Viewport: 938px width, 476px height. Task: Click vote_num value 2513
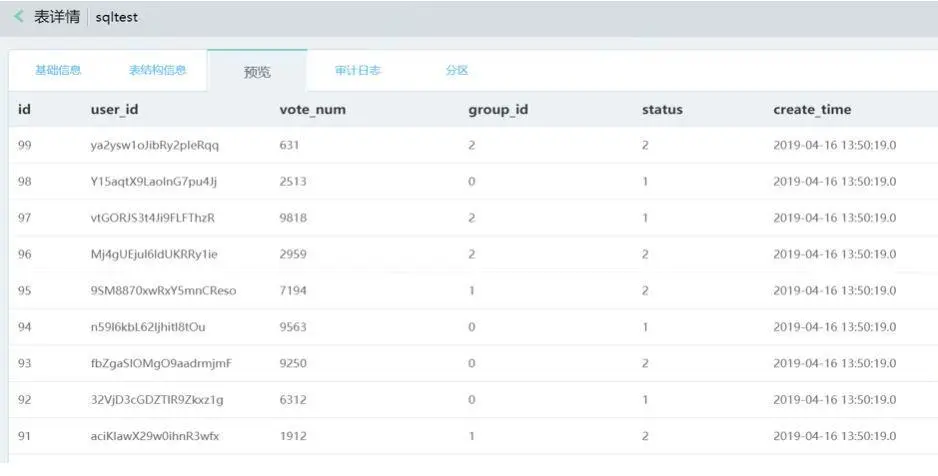point(293,182)
